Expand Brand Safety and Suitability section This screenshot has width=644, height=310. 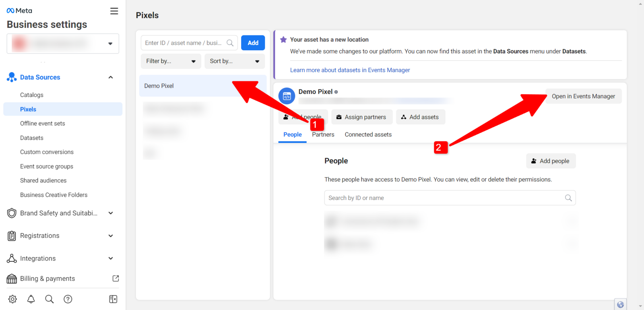[x=111, y=213]
